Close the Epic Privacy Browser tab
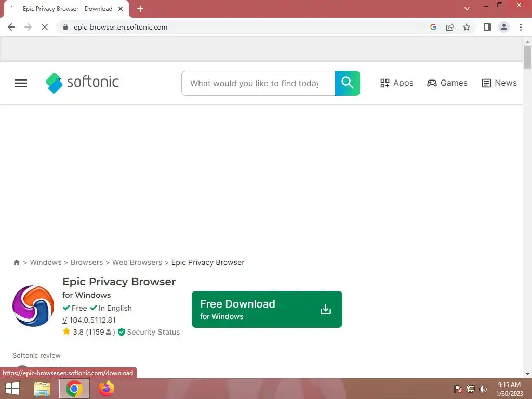Viewport: 532px width, 399px height. (x=121, y=9)
